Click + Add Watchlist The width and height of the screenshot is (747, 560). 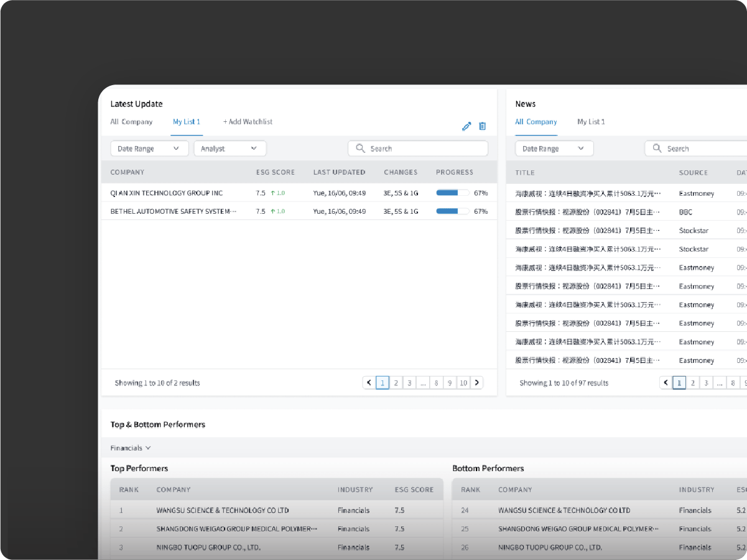(x=248, y=122)
